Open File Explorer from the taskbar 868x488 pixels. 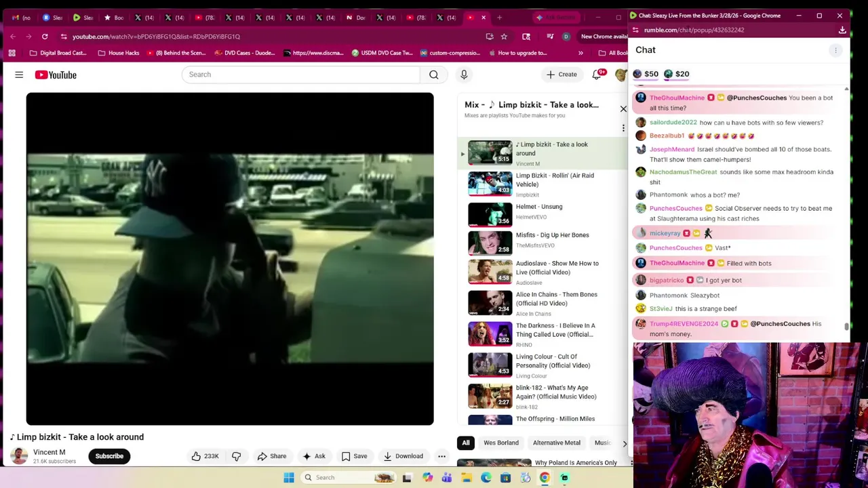click(x=467, y=478)
